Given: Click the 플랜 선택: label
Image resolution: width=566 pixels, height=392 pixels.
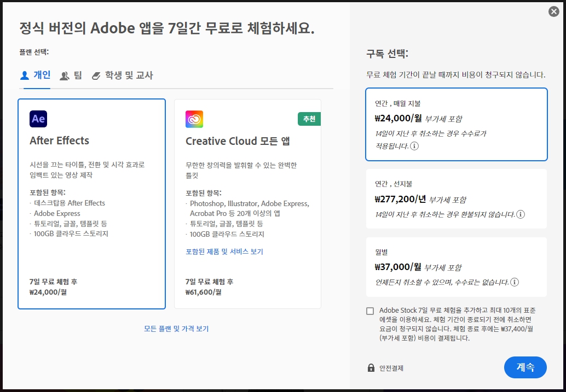Looking at the screenshot, I should 34,52.
